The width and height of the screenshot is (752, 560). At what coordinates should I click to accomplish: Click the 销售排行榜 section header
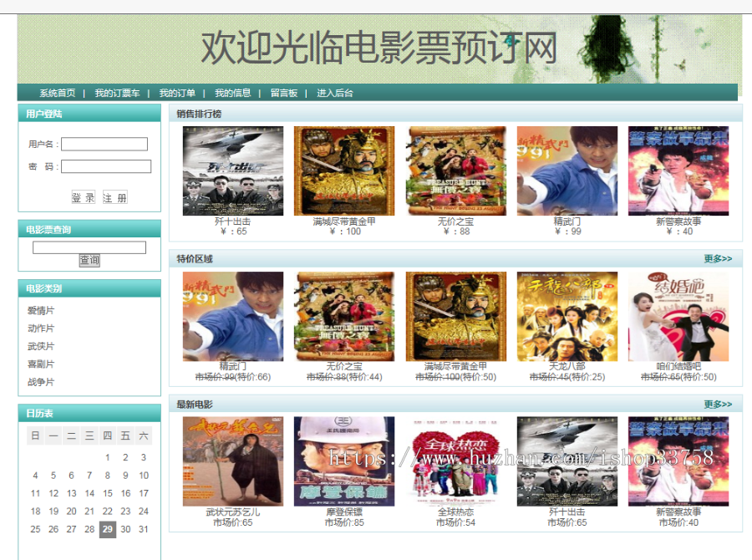pos(455,114)
